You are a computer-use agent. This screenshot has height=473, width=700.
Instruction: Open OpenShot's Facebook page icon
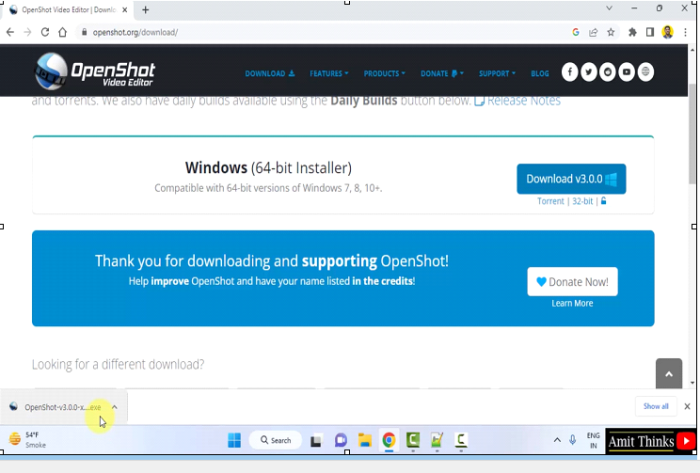[570, 72]
